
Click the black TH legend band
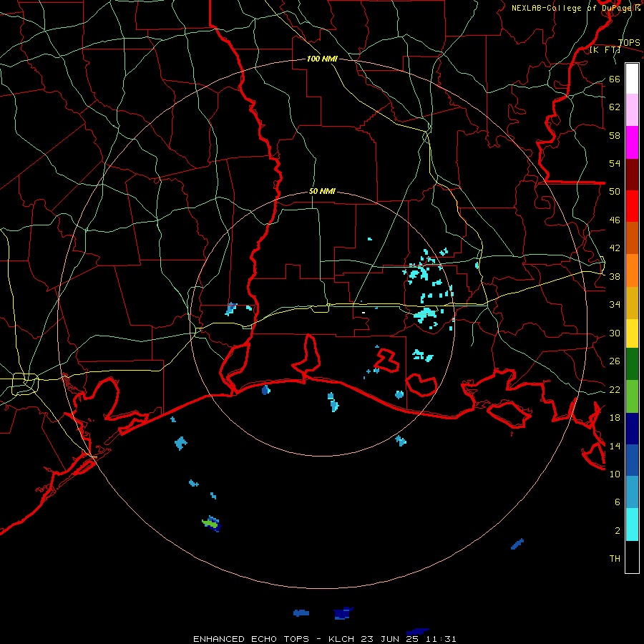click(x=632, y=557)
